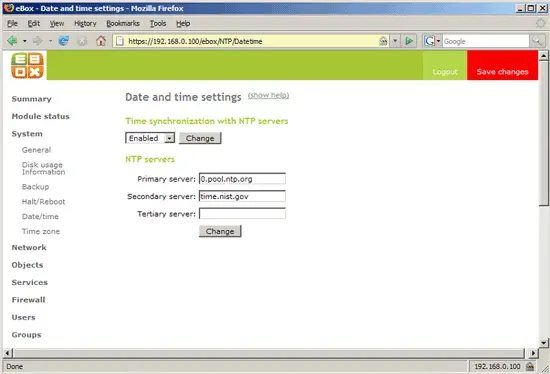
Task: Click the eBox logo
Action: (27, 66)
